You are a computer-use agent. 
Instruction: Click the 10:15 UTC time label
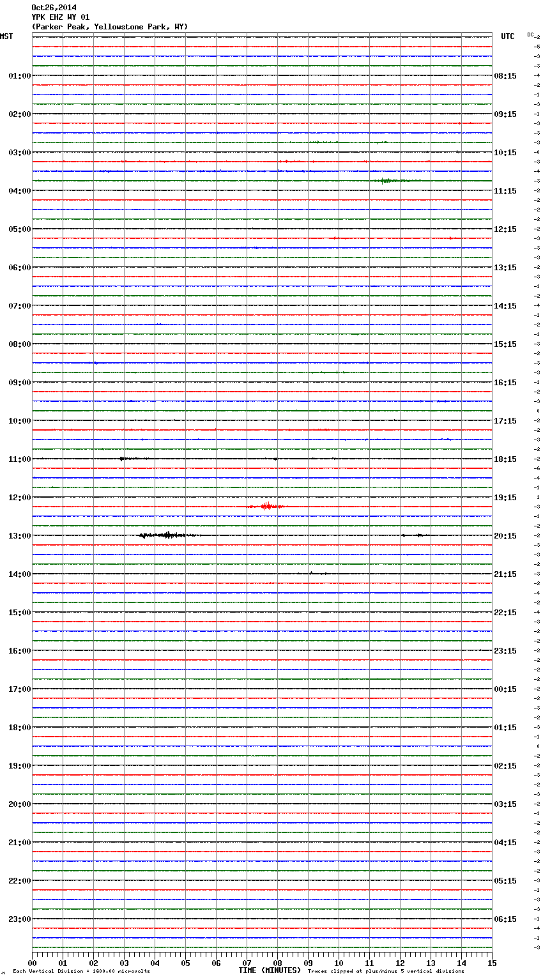pyautogui.click(x=505, y=153)
